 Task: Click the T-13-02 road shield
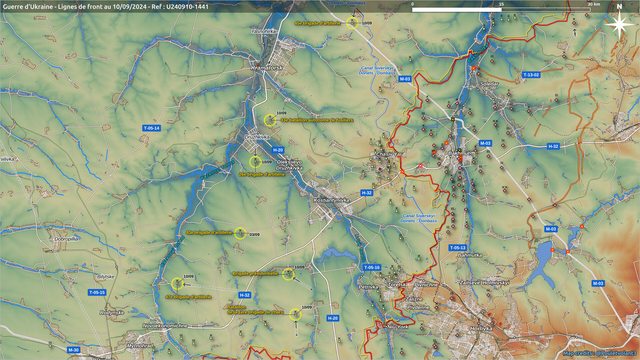(531, 75)
